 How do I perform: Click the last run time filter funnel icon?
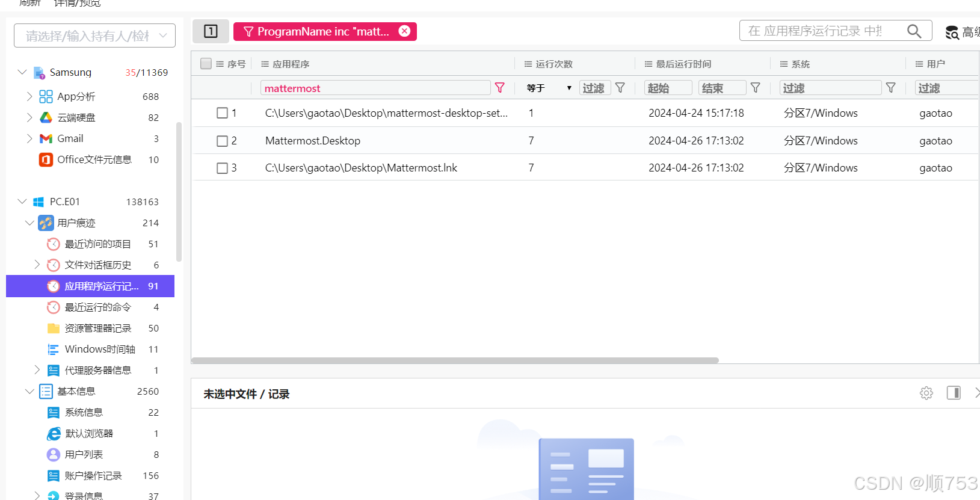pyautogui.click(x=756, y=88)
